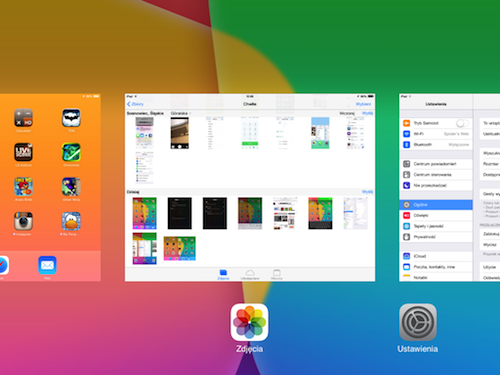Go back to Zbiory in Photos
This screenshot has height=375, width=500.
tap(135, 104)
